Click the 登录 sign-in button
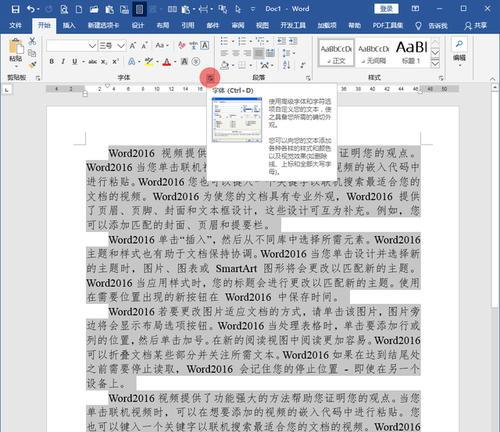 tap(386, 9)
